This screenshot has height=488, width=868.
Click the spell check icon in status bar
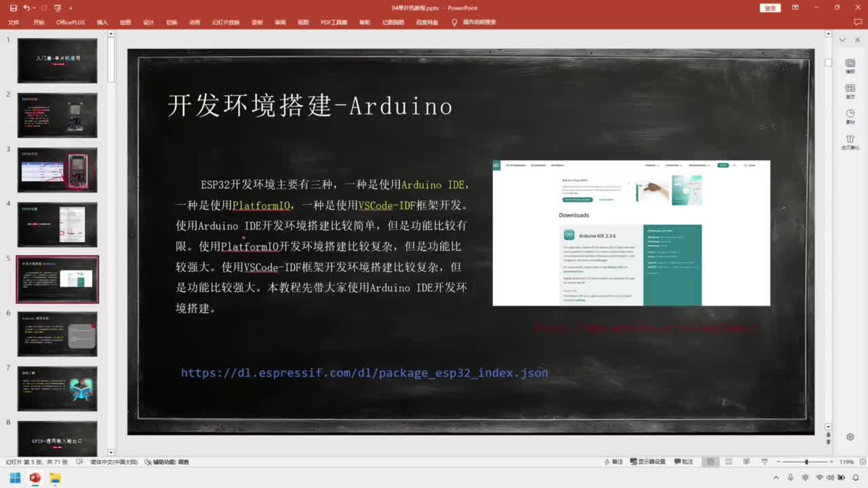click(x=81, y=462)
